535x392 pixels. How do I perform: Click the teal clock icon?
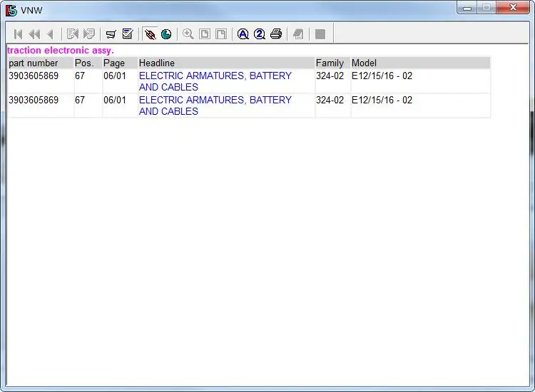click(166, 34)
